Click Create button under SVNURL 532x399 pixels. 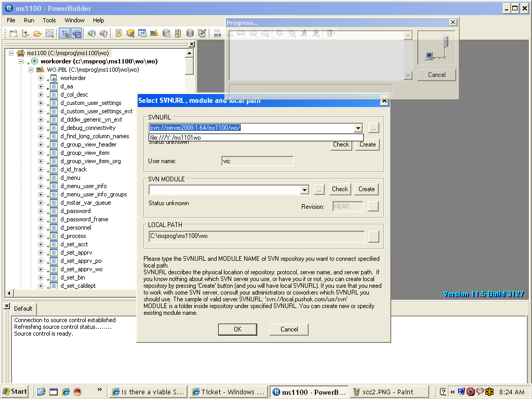[x=367, y=144]
